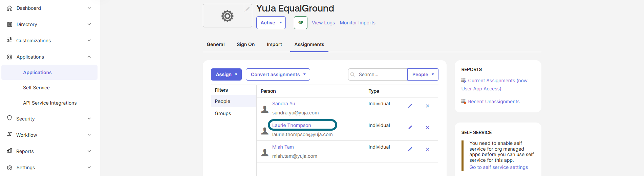The width and height of the screenshot is (644, 176).
Task: Open the Convert assignments dropdown
Action: point(278,74)
